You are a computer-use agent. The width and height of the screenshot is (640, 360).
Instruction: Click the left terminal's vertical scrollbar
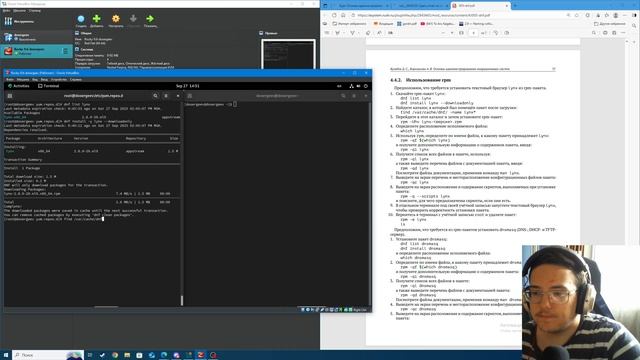[182, 300]
